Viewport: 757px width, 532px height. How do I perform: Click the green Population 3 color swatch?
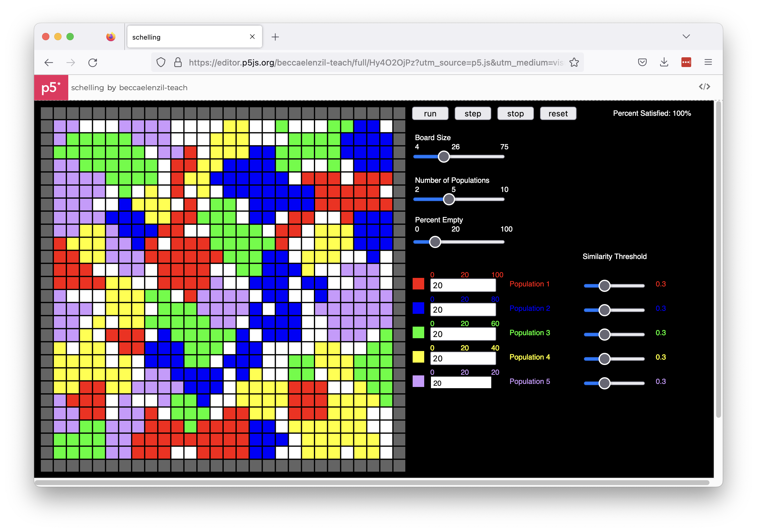(x=418, y=333)
